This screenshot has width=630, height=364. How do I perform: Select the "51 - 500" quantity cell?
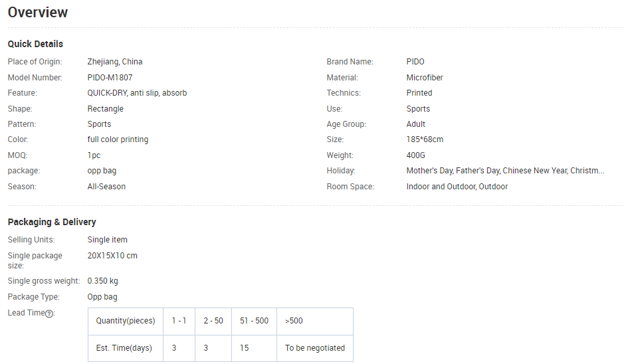254,321
